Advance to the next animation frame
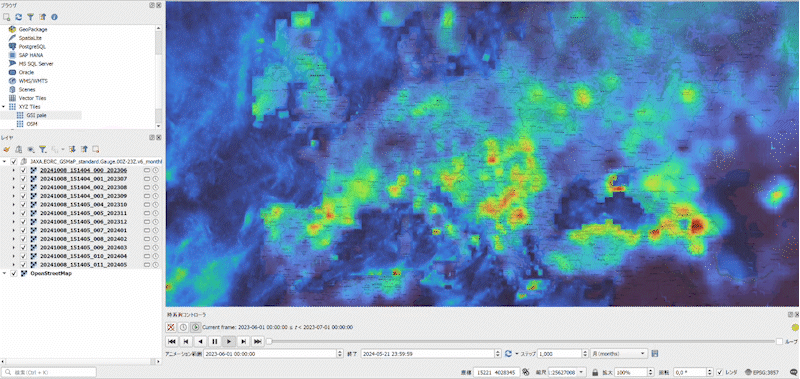This screenshot has height=379, width=800. pos(244,341)
